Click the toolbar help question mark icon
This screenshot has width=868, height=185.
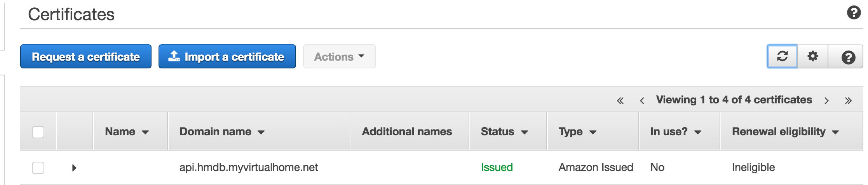[848, 57]
